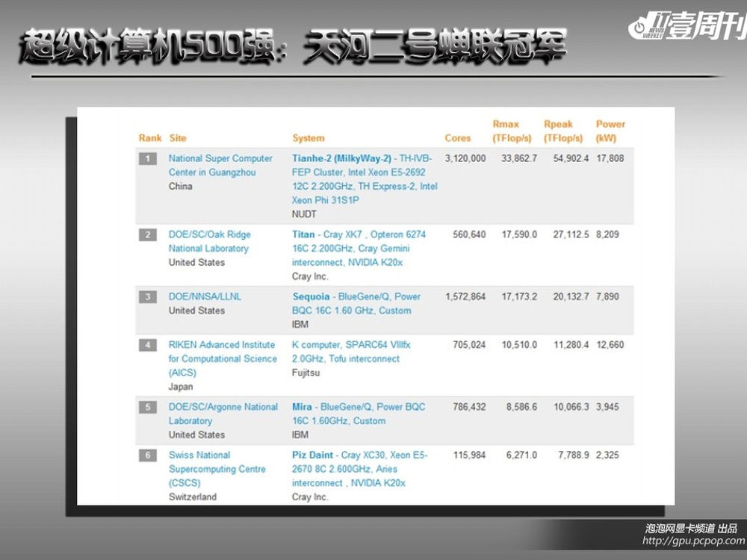The width and height of the screenshot is (747, 560).
Task: Click the Rmax value 17,173.2
Action: coord(519,296)
